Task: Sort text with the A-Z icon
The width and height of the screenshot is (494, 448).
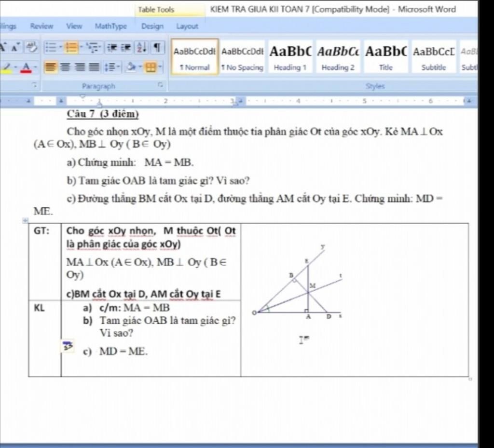Action: [141, 48]
